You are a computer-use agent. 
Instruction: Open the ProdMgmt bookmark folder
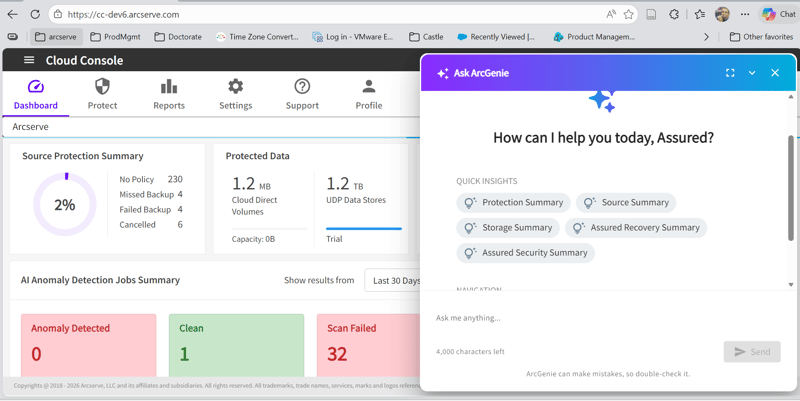[115, 37]
